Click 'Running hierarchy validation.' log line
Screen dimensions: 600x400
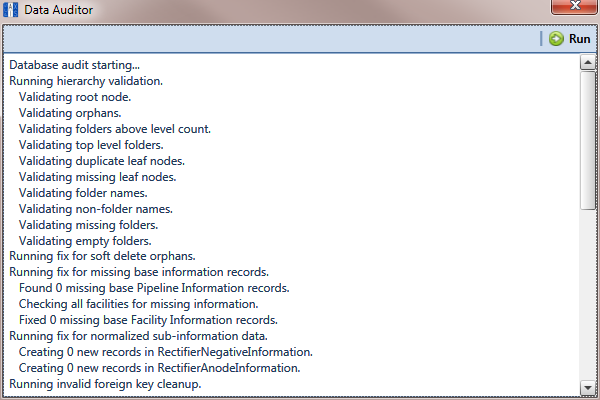click(x=86, y=81)
